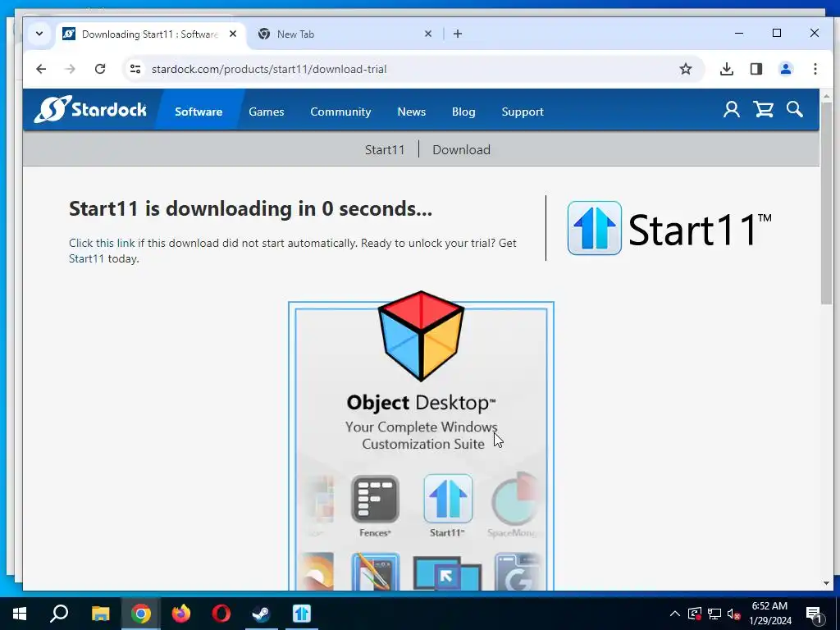Open the Games menu

(267, 112)
